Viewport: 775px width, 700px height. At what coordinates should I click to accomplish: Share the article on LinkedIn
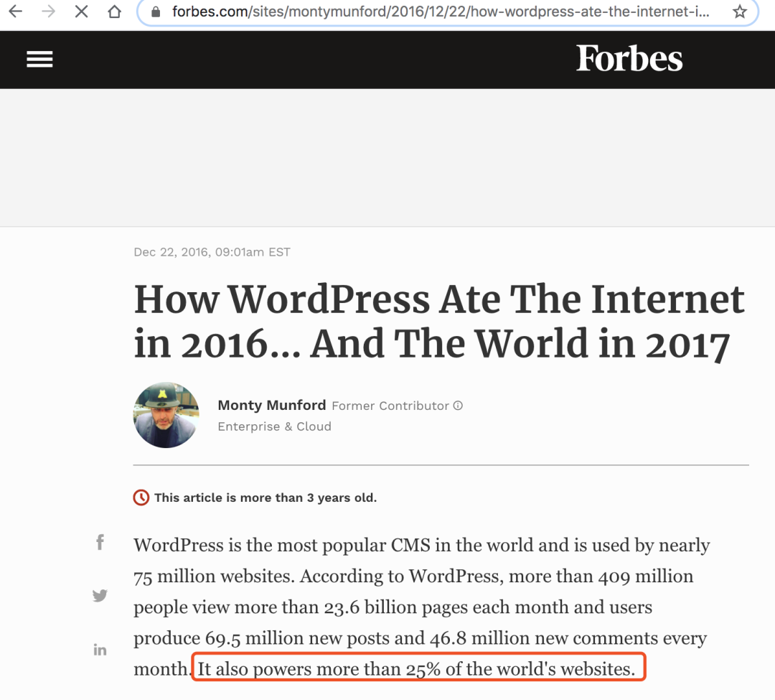[100, 650]
